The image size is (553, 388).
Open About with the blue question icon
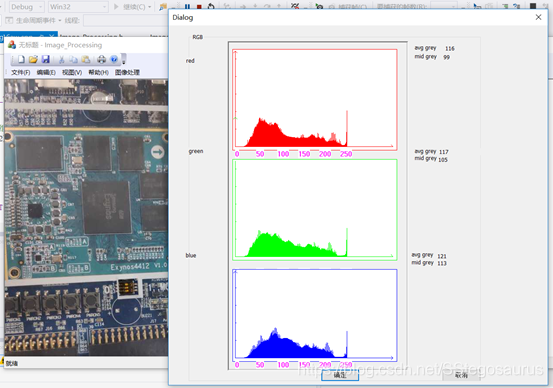[114, 59]
